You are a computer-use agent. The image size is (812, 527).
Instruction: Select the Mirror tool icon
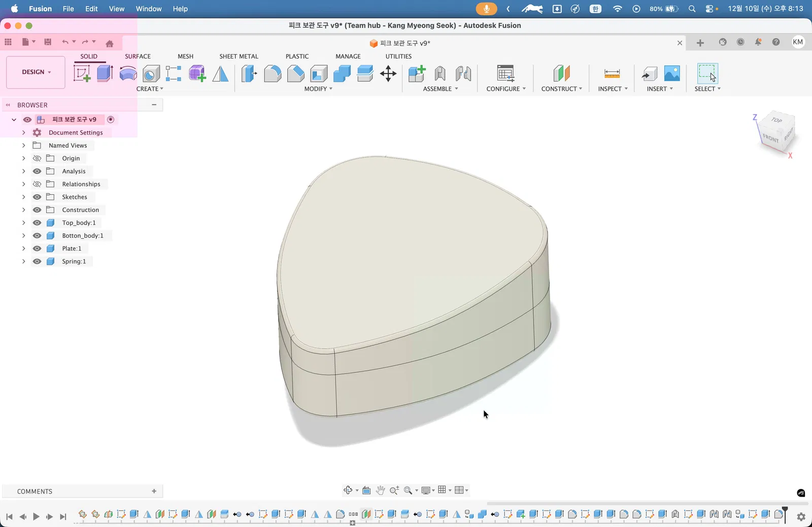pos(220,74)
